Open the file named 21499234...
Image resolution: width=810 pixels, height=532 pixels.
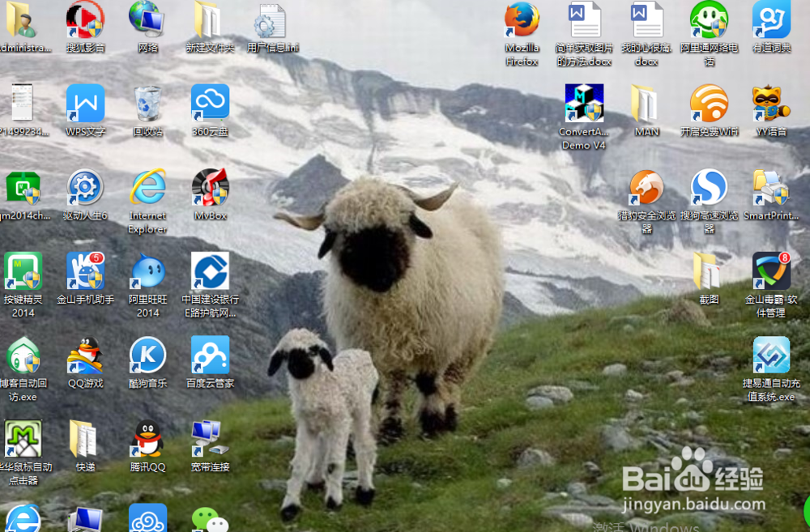(22, 104)
